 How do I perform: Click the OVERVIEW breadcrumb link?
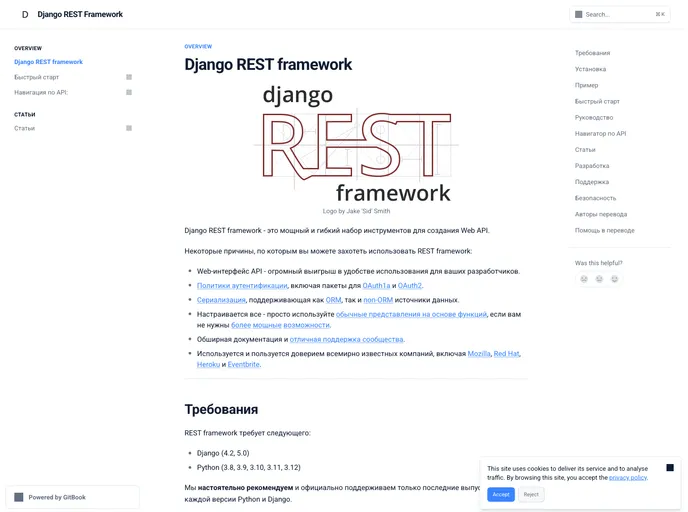[x=198, y=47]
